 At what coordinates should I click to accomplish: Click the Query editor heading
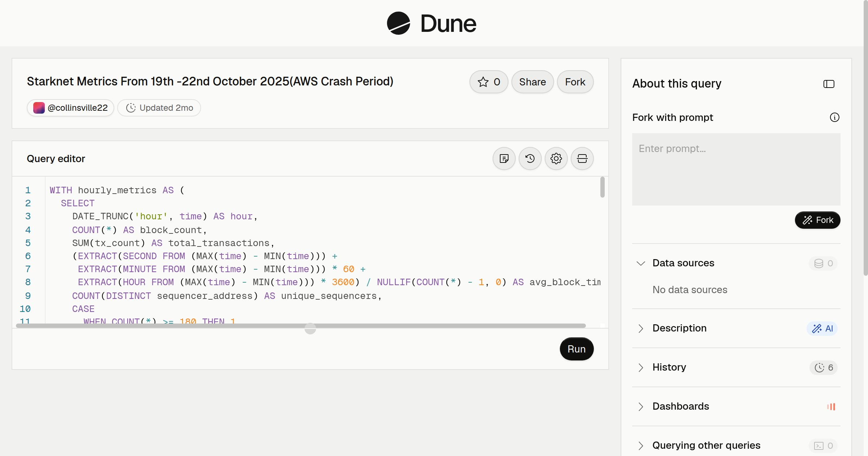pos(56,159)
